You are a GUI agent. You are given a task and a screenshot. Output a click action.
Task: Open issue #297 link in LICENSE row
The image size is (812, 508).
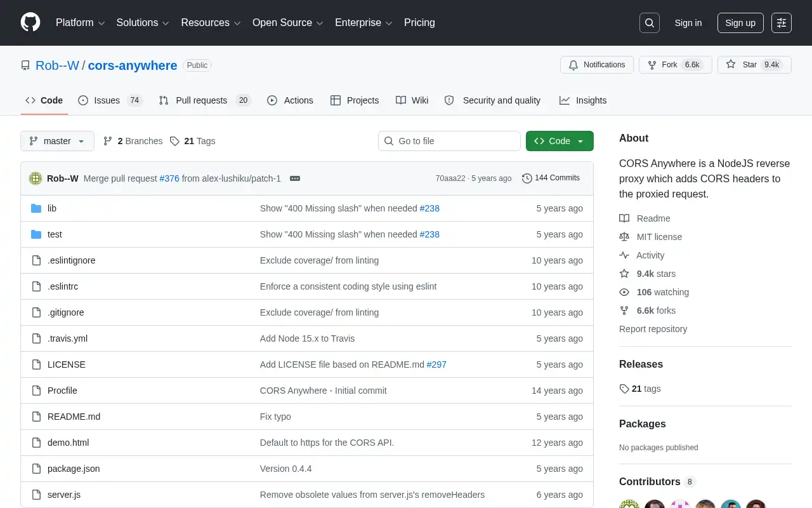[436, 364]
